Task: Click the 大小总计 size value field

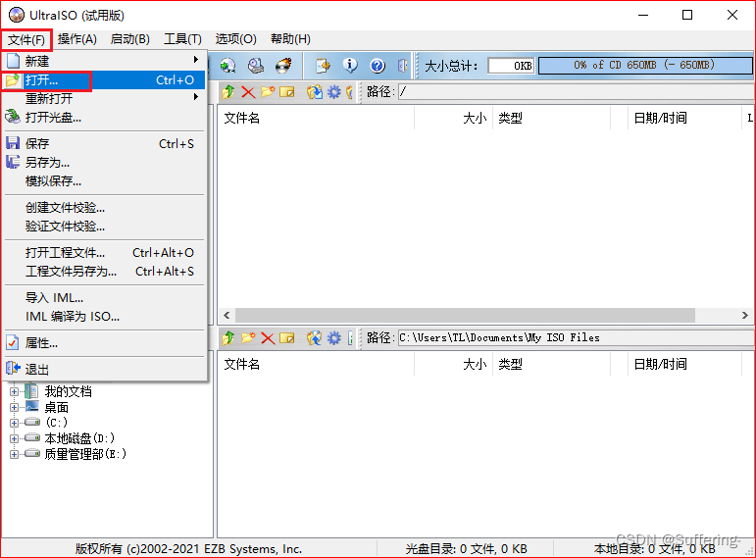Action: [x=511, y=66]
